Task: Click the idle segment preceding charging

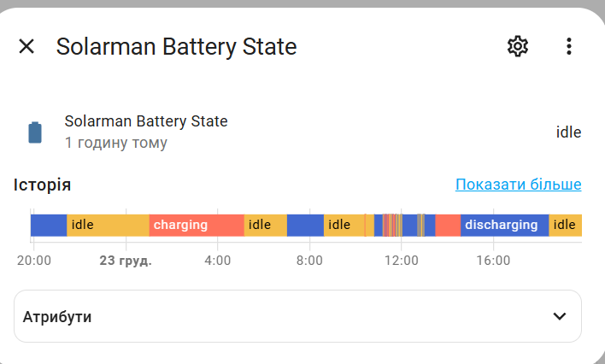Action: (108, 225)
